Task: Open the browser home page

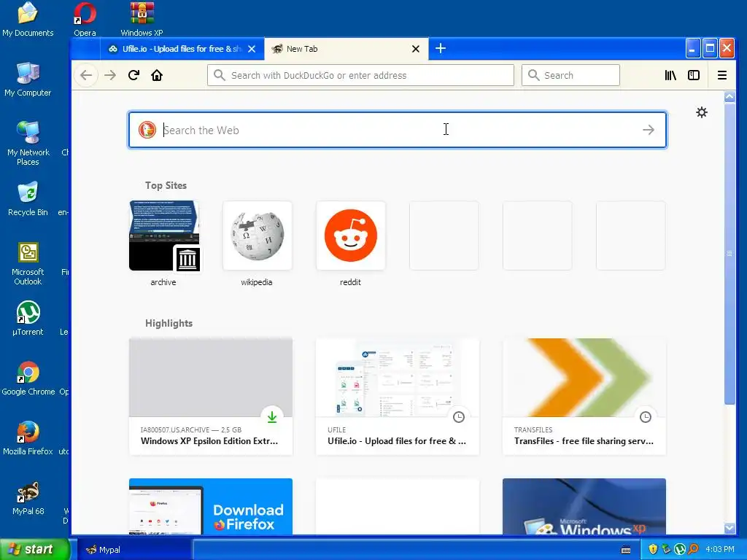Action: coord(157,75)
